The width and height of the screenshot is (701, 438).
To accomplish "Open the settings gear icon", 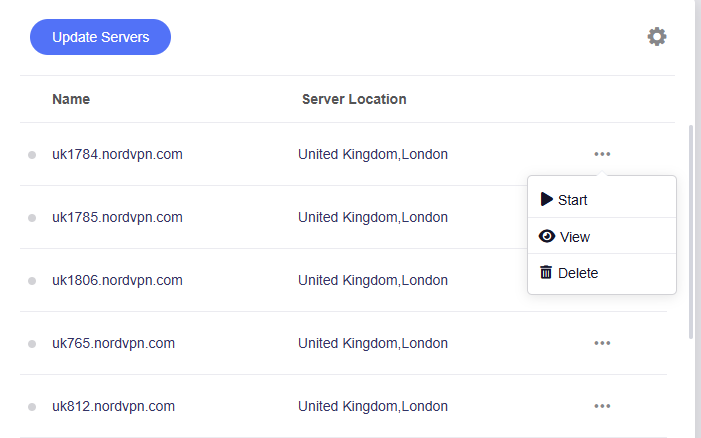I will click(656, 37).
